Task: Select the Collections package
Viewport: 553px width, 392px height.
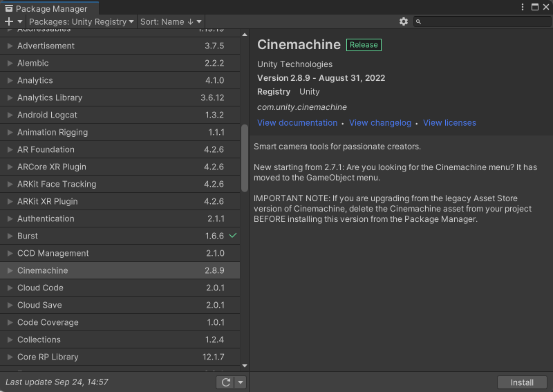Action: click(120, 339)
